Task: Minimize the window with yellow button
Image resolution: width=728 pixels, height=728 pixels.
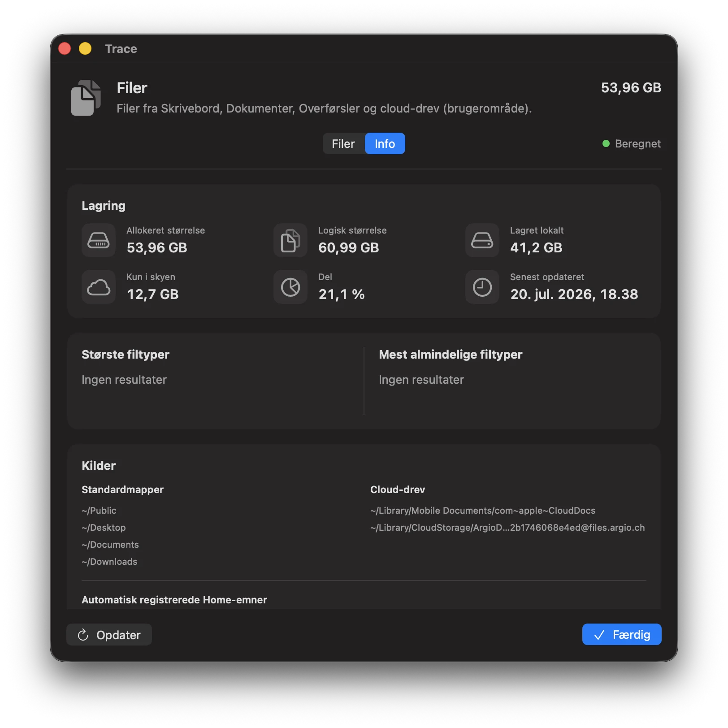Action: (85, 48)
